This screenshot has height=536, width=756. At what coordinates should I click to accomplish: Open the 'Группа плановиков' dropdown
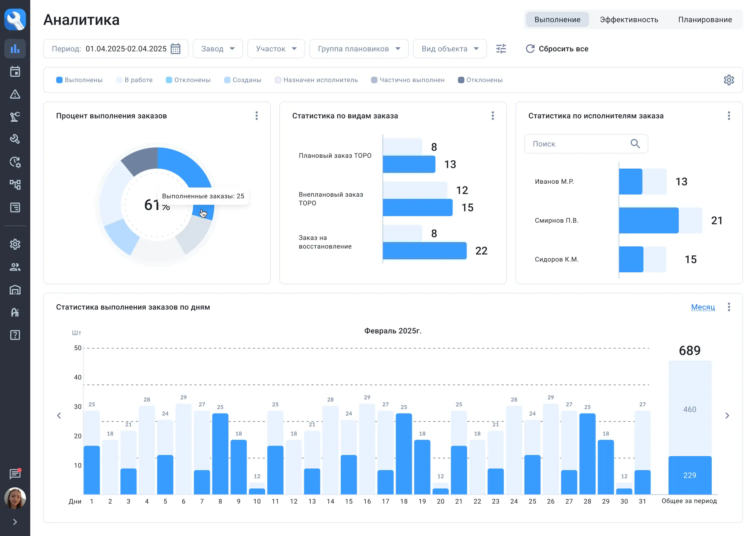tap(359, 49)
